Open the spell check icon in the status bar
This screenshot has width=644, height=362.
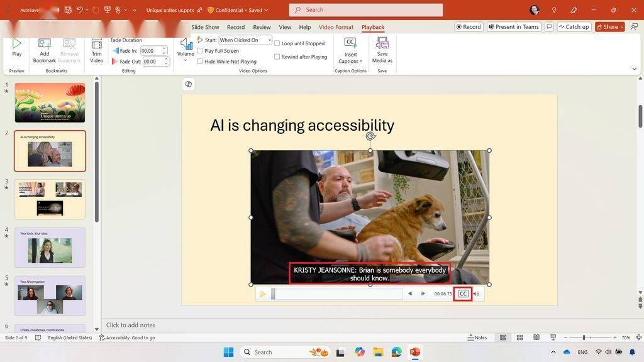tap(38, 337)
